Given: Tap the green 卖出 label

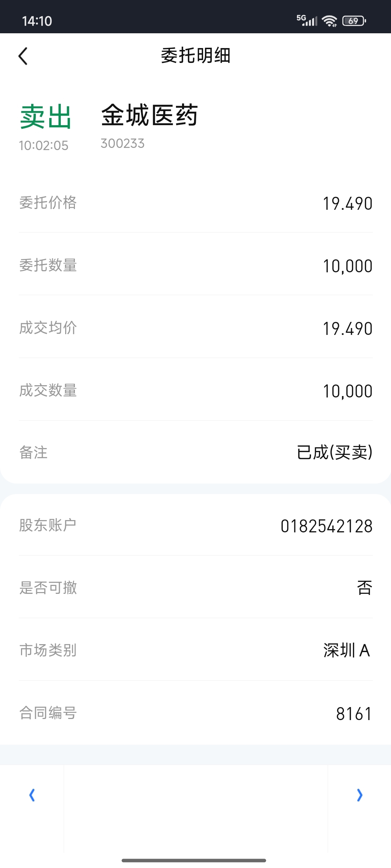Looking at the screenshot, I should pyautogui.click(x=46, y=117).
